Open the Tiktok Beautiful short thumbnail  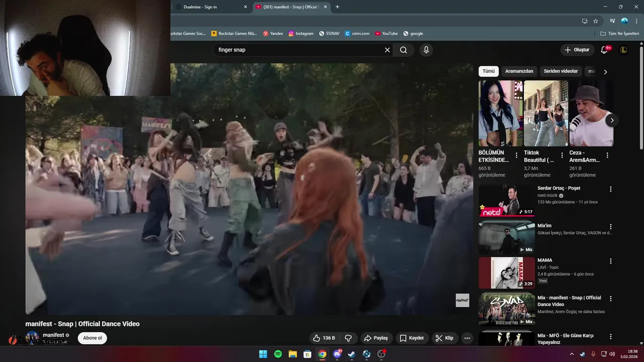(x=546, y=113)
